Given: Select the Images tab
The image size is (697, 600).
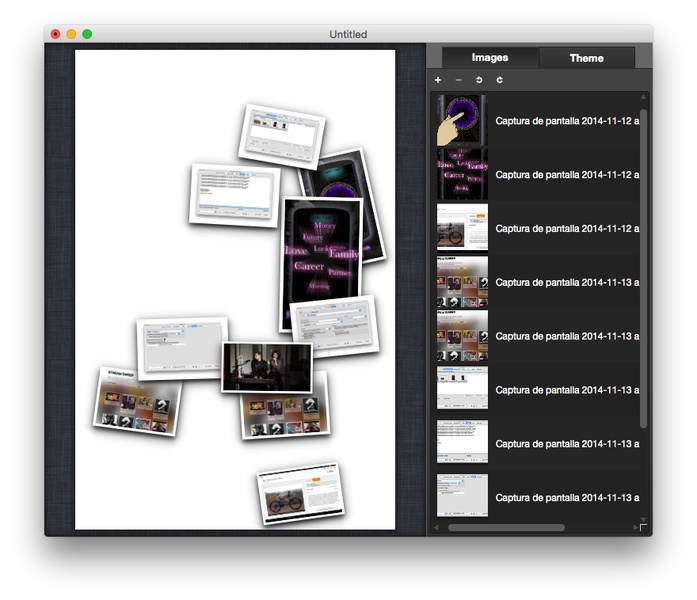Looking at the screenshot, I should 490,58.
